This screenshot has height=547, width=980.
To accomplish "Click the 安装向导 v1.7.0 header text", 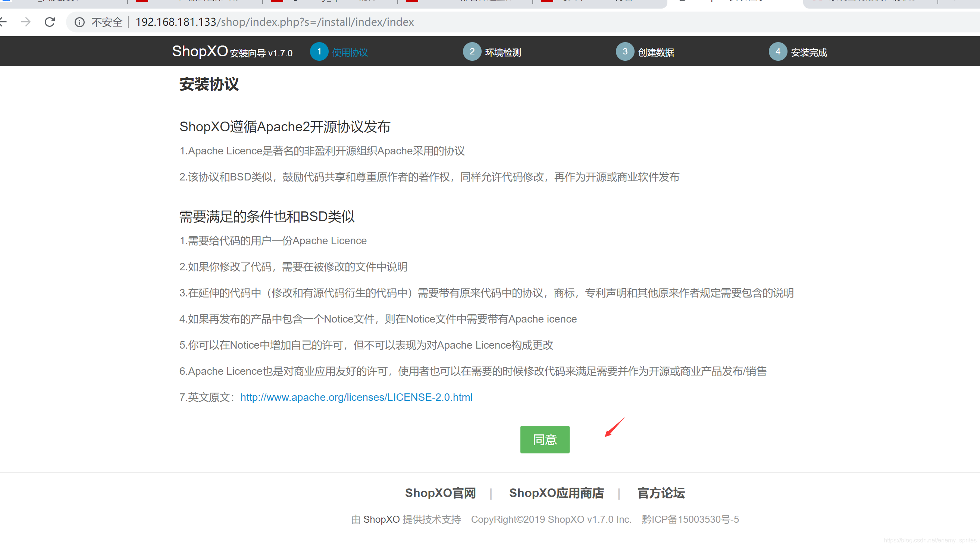I will point(261,53).
